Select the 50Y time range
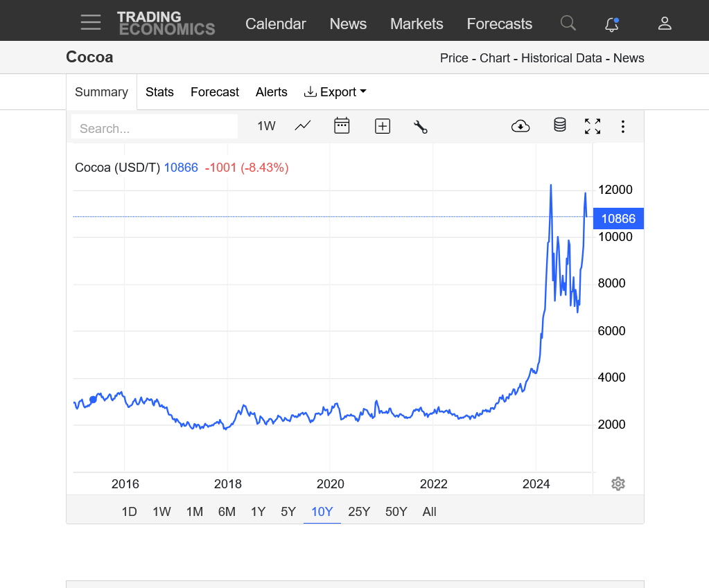The image size is (709, 588). point(396,512)
